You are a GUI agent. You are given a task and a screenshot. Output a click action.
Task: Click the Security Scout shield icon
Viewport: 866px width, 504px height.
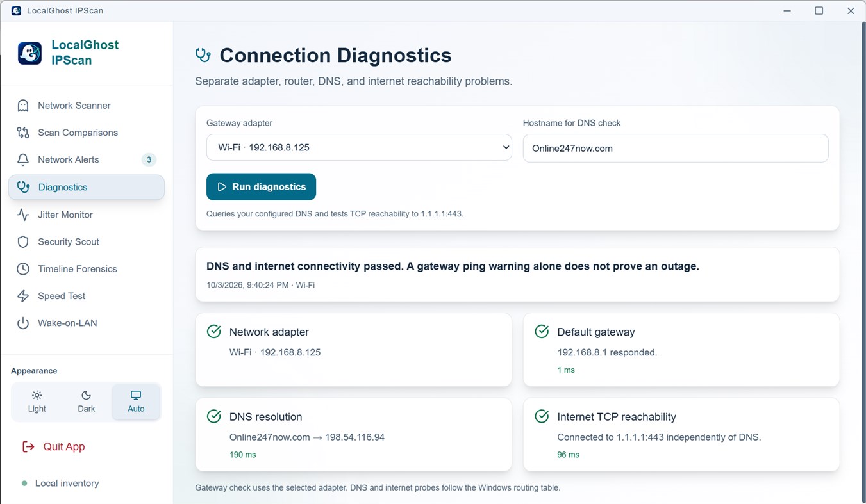23,241
